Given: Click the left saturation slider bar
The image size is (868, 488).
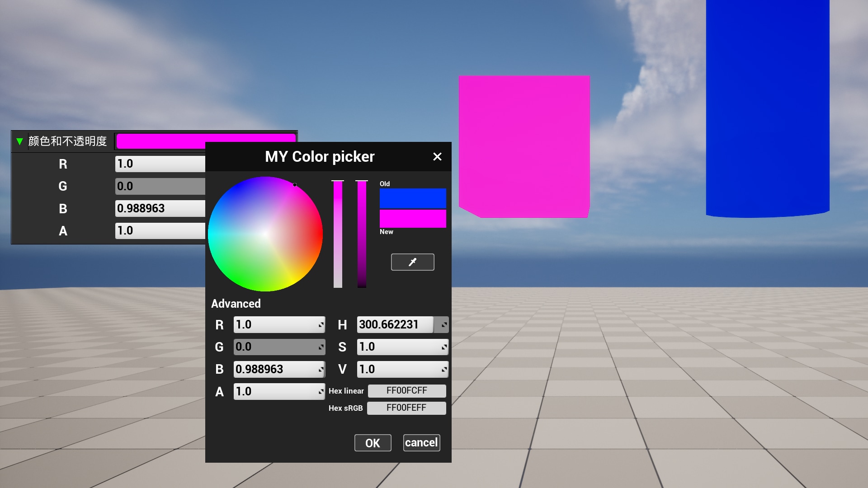Looking at the screenshot, I should tap(338, 233).
